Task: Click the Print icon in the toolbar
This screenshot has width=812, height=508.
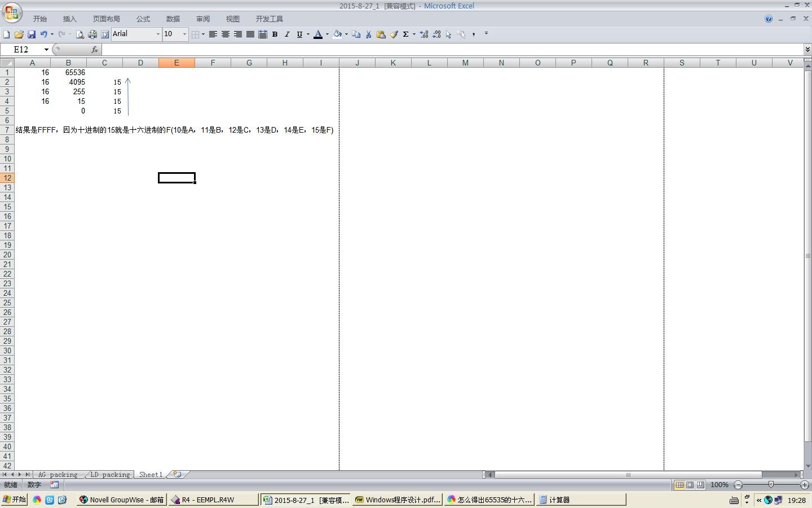Action: pos(92,34)
